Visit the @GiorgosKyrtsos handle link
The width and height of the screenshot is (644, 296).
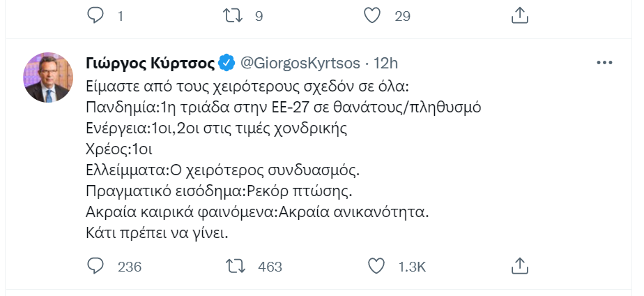[x=300, y=63]
